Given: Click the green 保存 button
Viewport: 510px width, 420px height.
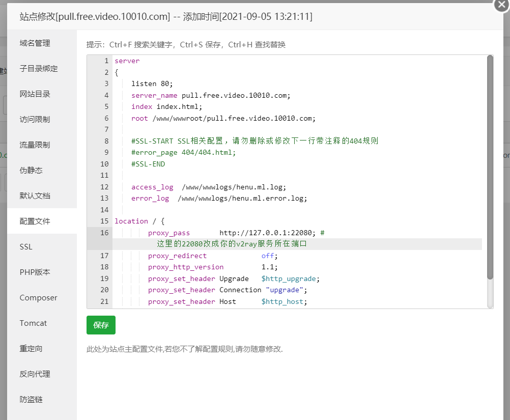Looking at the screenshot, I should click(x=101, y=325).
